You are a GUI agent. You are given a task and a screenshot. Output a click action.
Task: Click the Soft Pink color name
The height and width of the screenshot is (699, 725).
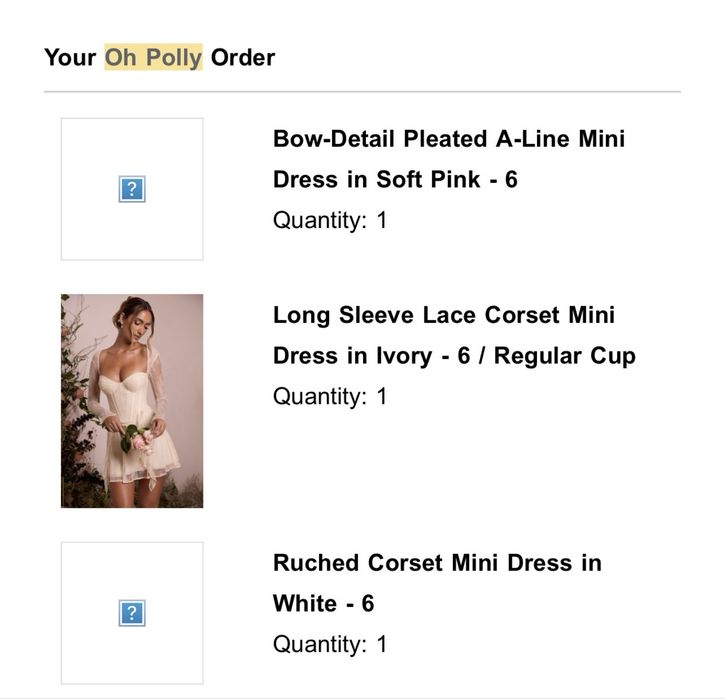(x=428, y=179)
